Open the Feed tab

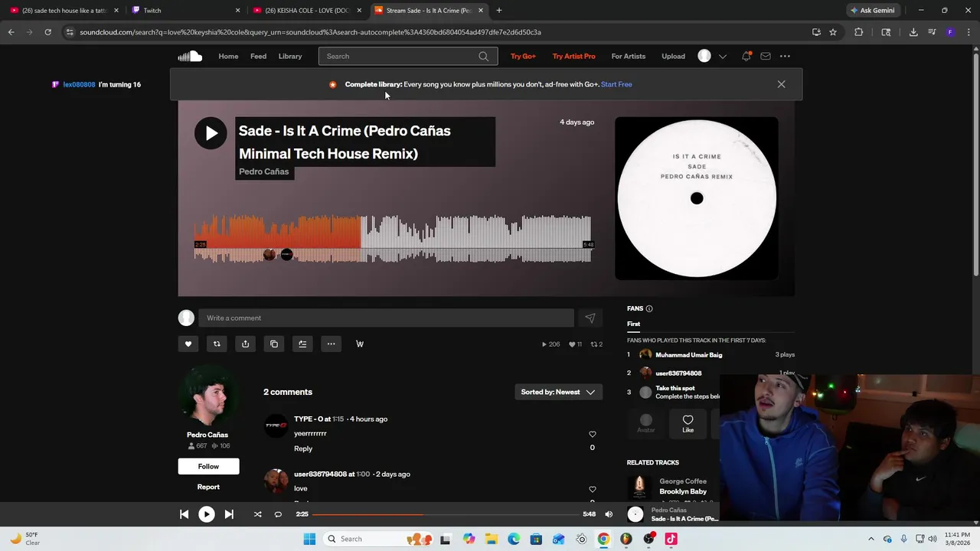(x=258, y=56)
